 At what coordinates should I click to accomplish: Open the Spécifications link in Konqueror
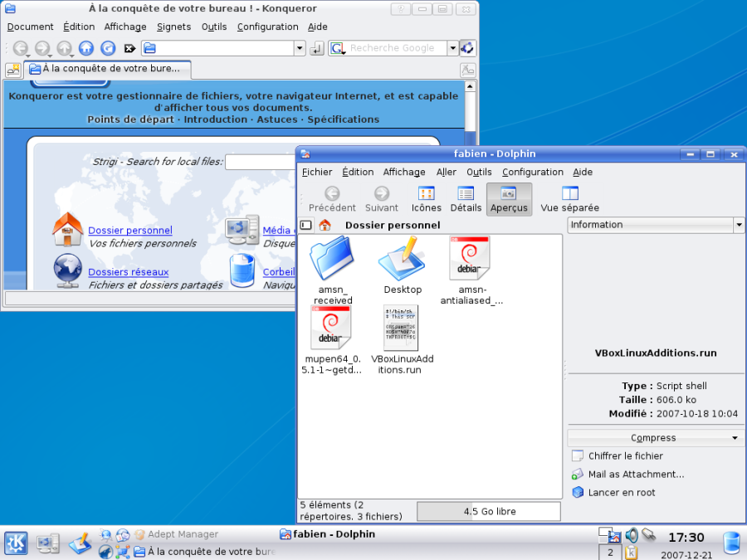[343, 119]
